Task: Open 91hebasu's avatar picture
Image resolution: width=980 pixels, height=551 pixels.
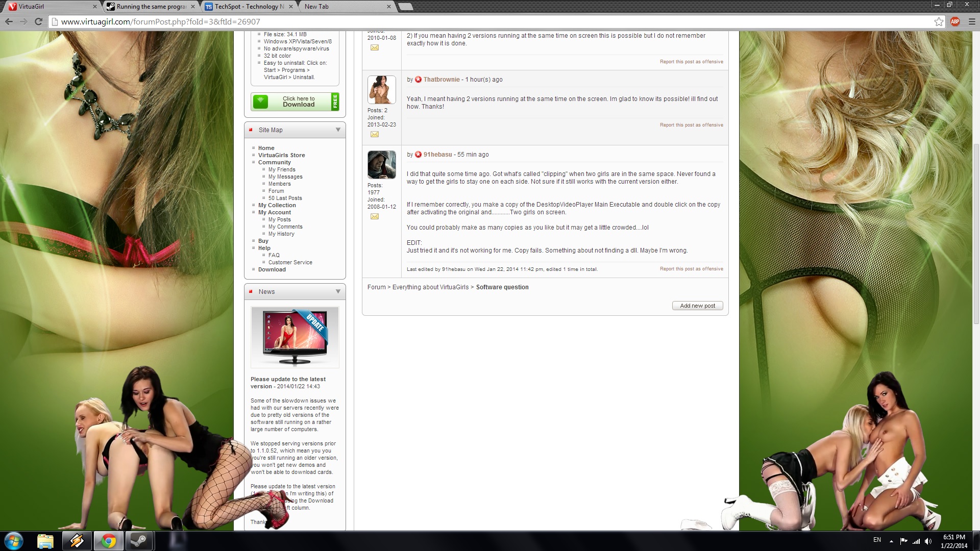Action: point(382,165)
